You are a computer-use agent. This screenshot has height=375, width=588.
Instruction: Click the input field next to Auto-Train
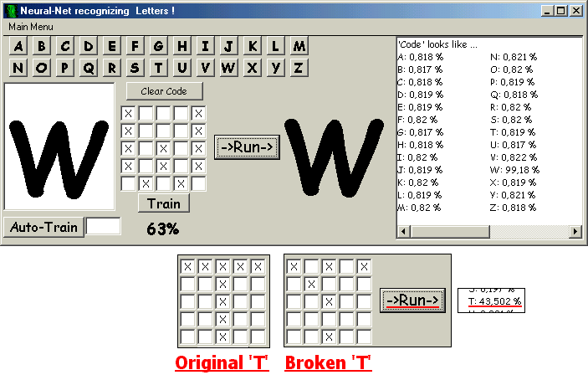(103, 226)
